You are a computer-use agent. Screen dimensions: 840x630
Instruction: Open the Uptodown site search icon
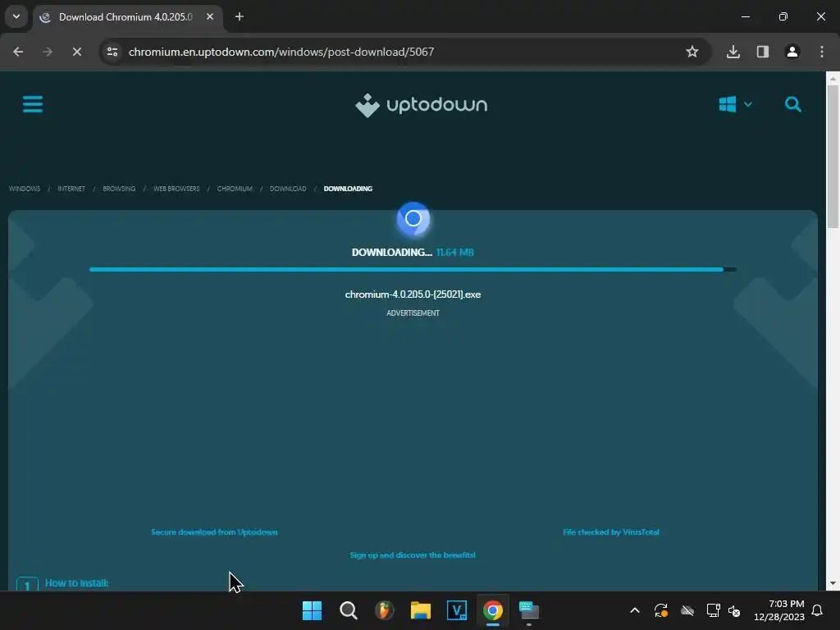pos(793,104)
